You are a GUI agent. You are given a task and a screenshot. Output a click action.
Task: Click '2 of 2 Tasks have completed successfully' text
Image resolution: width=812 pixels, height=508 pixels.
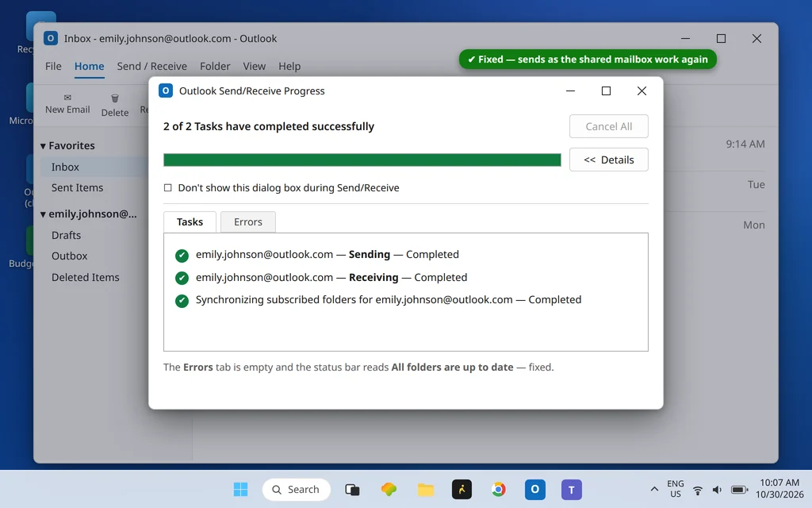click(x=269, y=126)
